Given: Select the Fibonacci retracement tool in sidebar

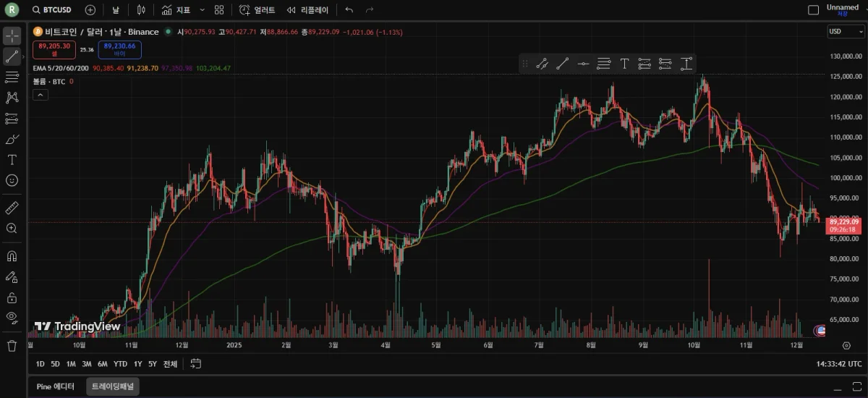Looking at the screenshot, I should (12, 77).
